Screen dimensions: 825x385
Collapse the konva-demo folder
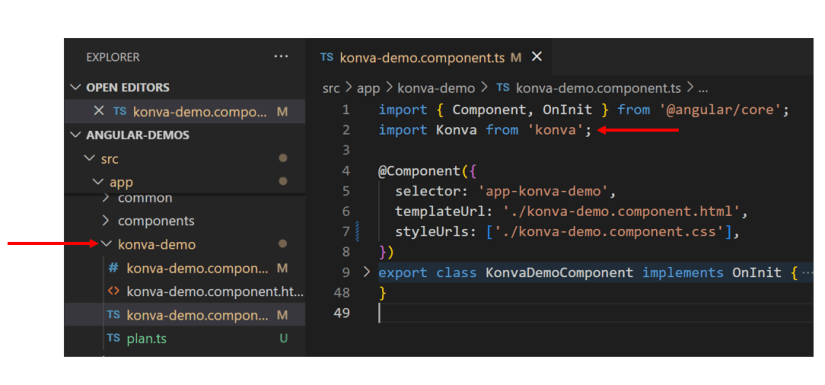click(x=107, y=244)
